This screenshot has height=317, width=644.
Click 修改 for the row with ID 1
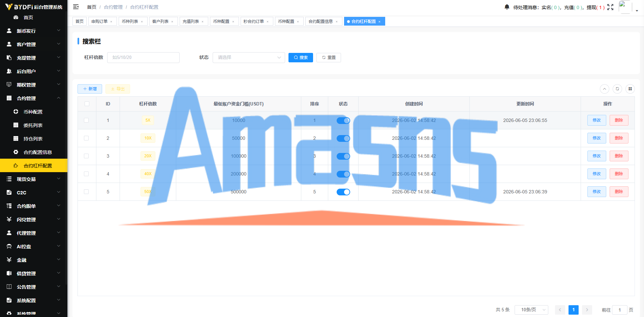596,120
